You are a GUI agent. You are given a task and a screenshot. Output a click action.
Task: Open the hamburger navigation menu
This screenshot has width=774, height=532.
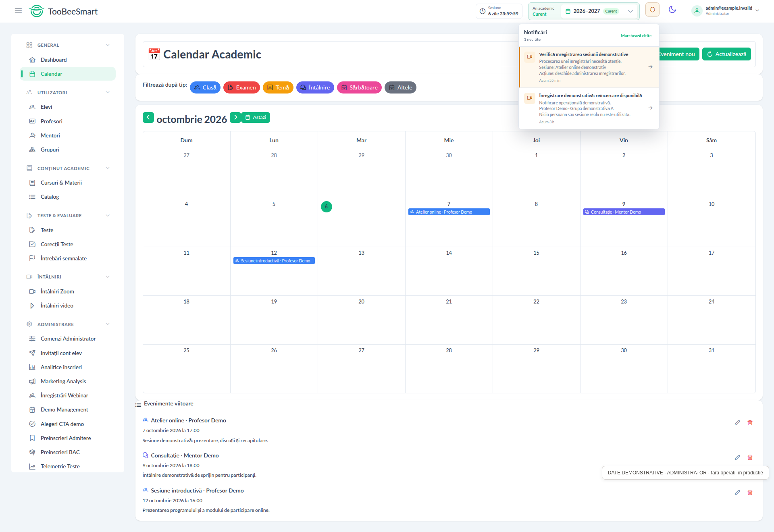tap(18, 11)
